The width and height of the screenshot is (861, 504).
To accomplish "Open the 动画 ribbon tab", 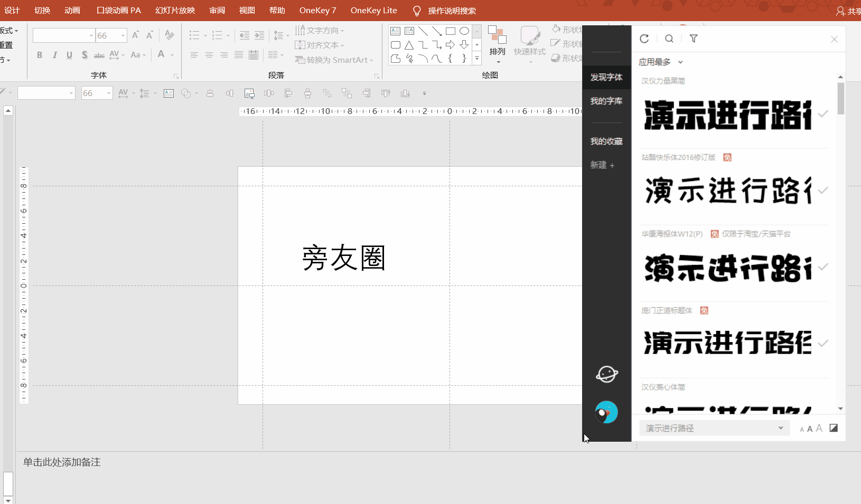I will pyautogui.click(x=72, y=11).
